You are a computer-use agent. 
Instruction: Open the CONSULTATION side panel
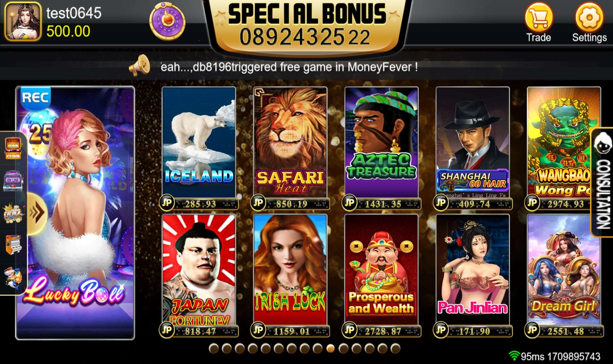tap(602, 182)
